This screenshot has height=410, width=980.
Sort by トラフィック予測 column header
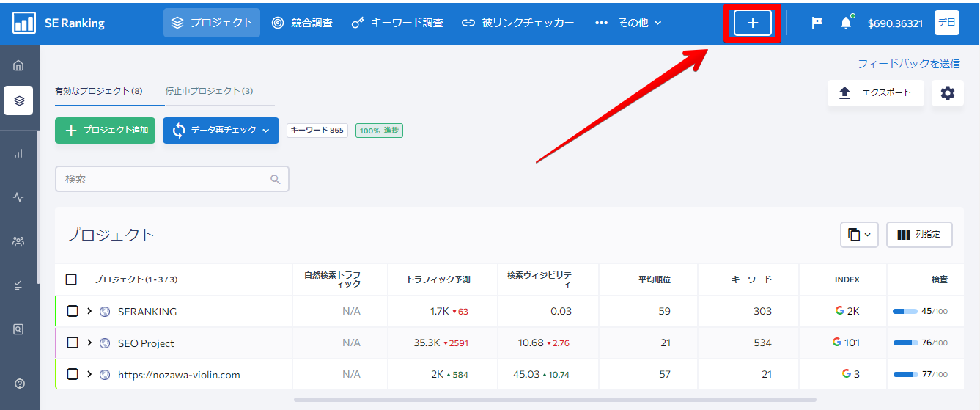tap(438, 279)
